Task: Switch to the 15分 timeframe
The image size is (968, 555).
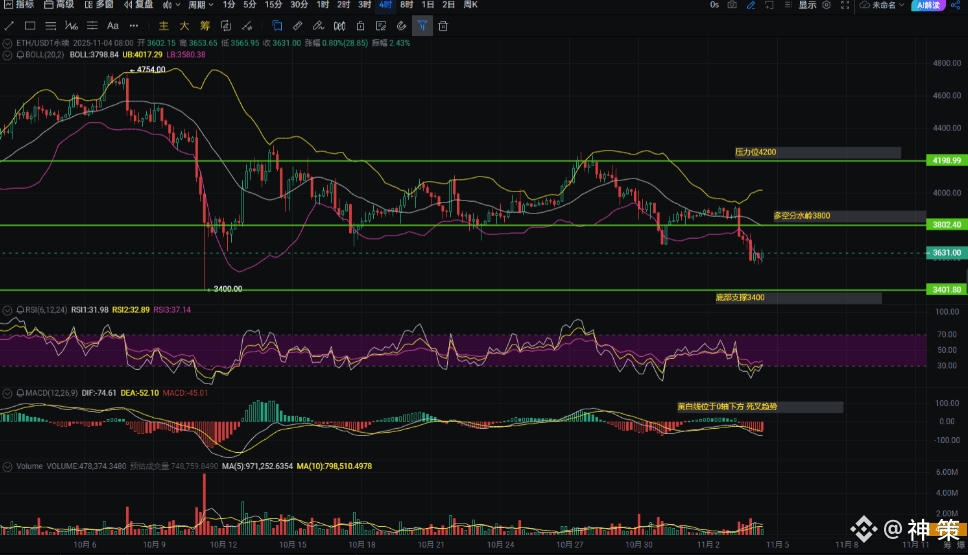Action: [x=273, y=5]
